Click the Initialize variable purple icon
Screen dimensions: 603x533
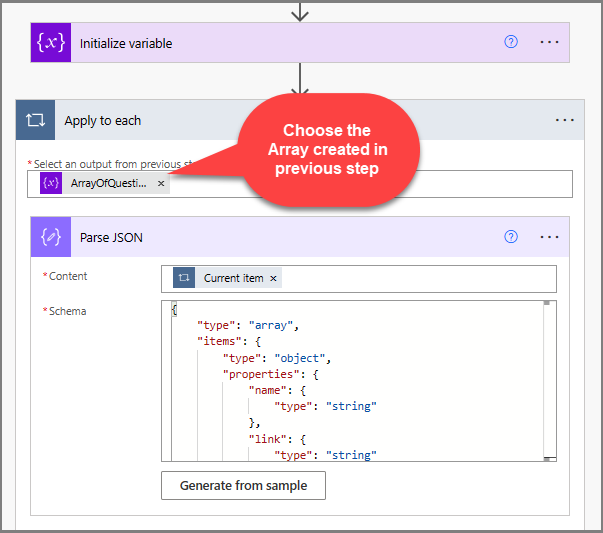[49, 43]
